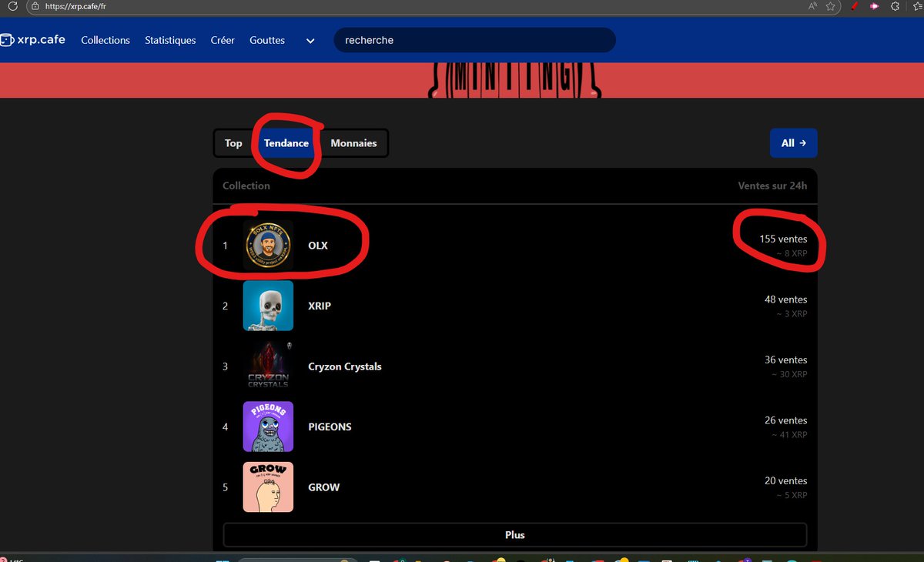The image size is (924, 562).
Task: Open the Collections menu
Action: pos(105,40)
